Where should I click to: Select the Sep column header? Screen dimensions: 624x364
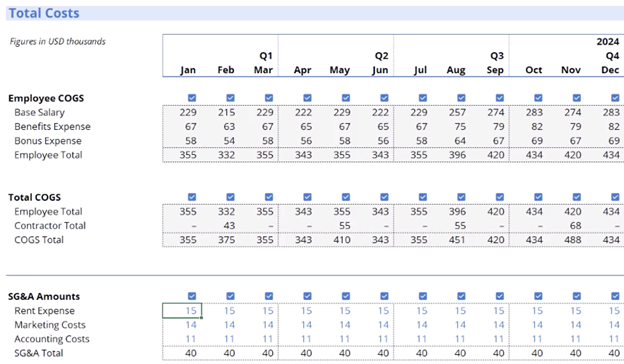[x=495, y=70]
